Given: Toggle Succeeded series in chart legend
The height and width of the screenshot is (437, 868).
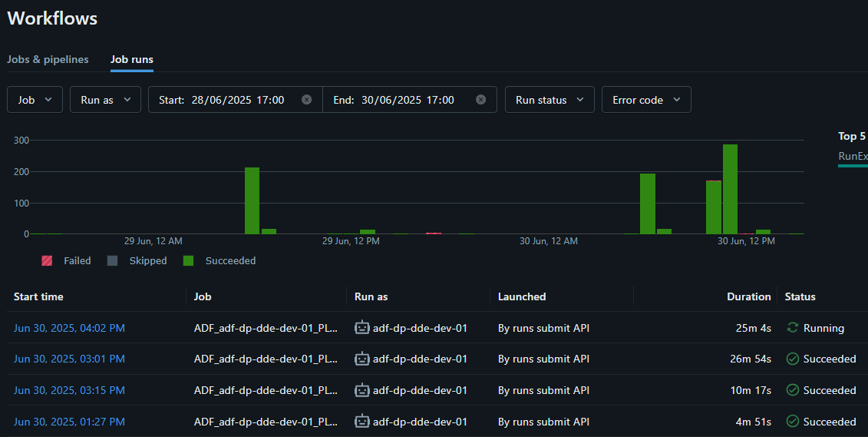Looking at the screenshot, I should click(x=219, y=261).
